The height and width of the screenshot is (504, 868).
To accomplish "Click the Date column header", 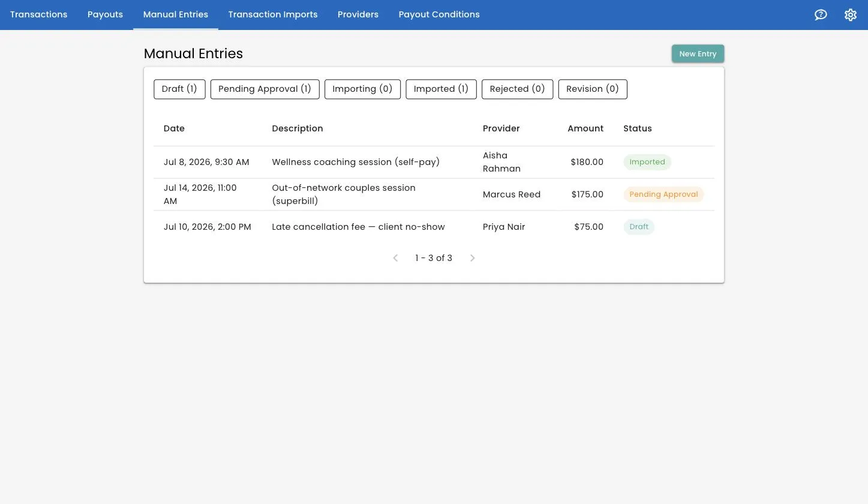I will tap(174, 128).
